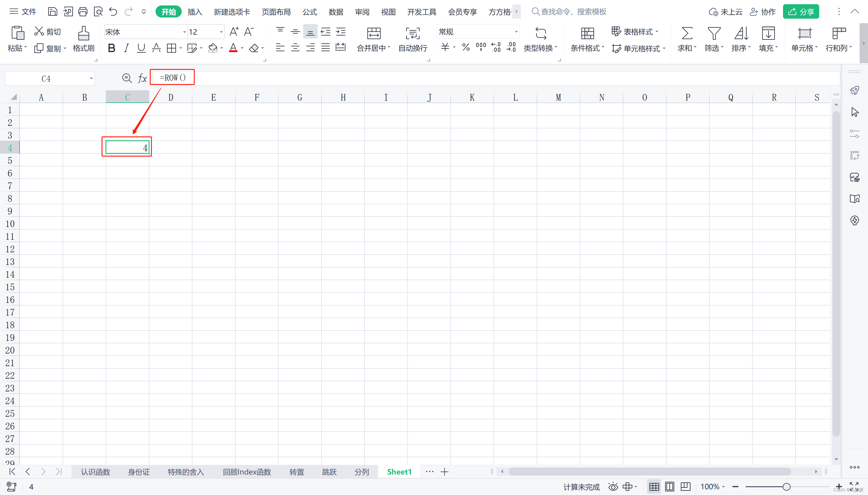
Task: Click the 自动换行 wrap text icon
Action: coord(413,39)
